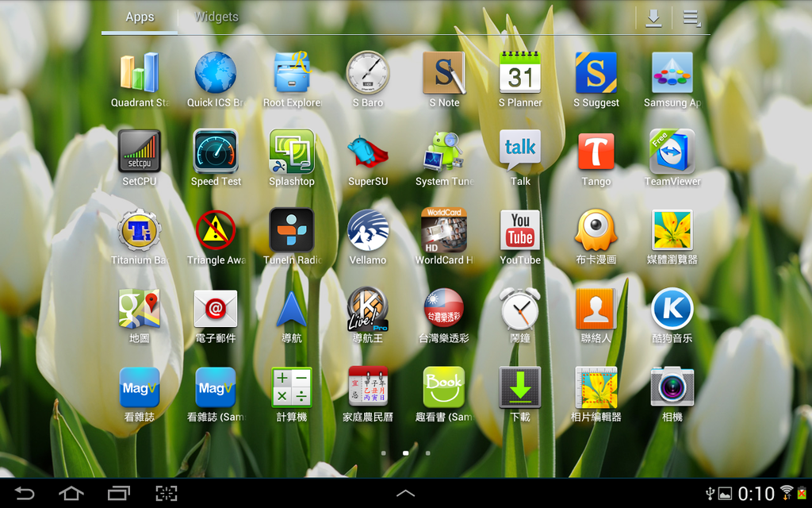
Task: Launch Splashtop remote desktop
Action: tap(292, 152)
